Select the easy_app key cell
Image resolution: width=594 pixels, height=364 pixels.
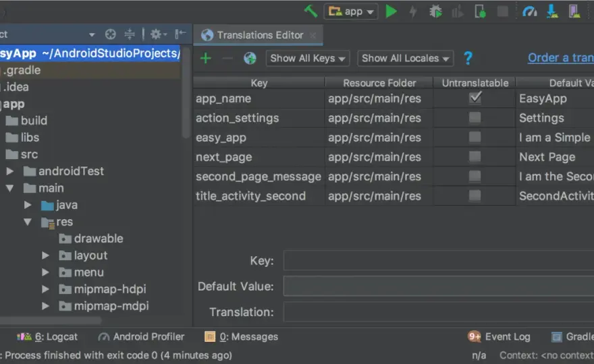point(259,138)
